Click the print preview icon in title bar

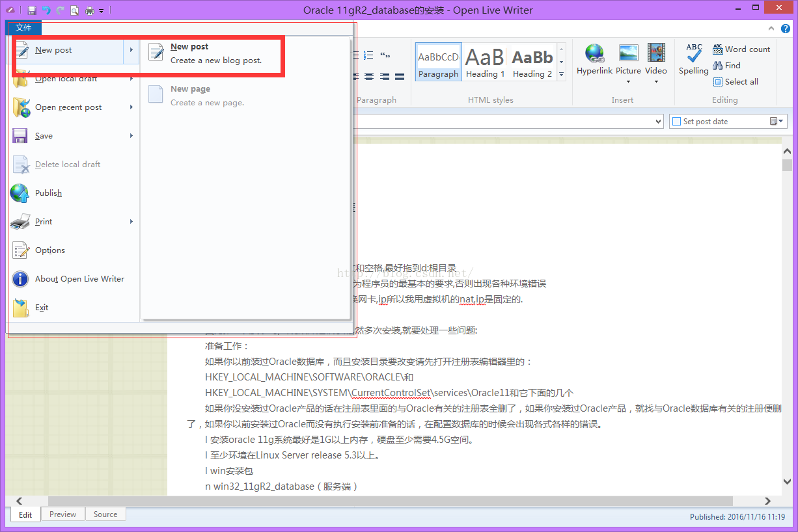click(75, 10)
